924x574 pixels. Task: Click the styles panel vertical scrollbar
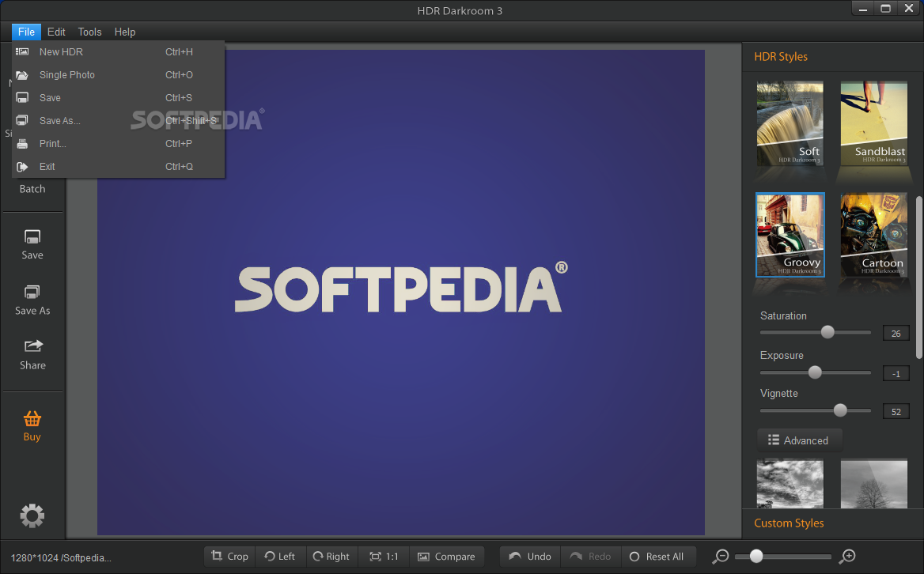click(919, 277)
